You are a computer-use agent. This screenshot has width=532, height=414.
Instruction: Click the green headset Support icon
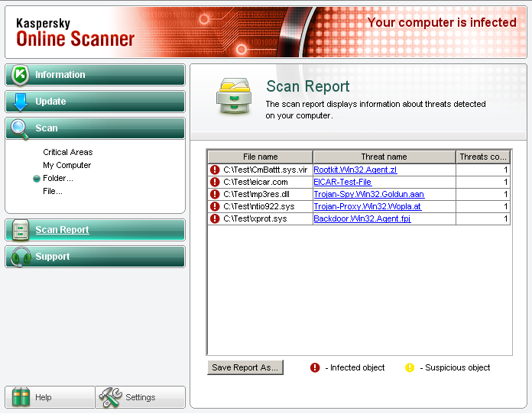pyautogui.click(x=20, y=257)
